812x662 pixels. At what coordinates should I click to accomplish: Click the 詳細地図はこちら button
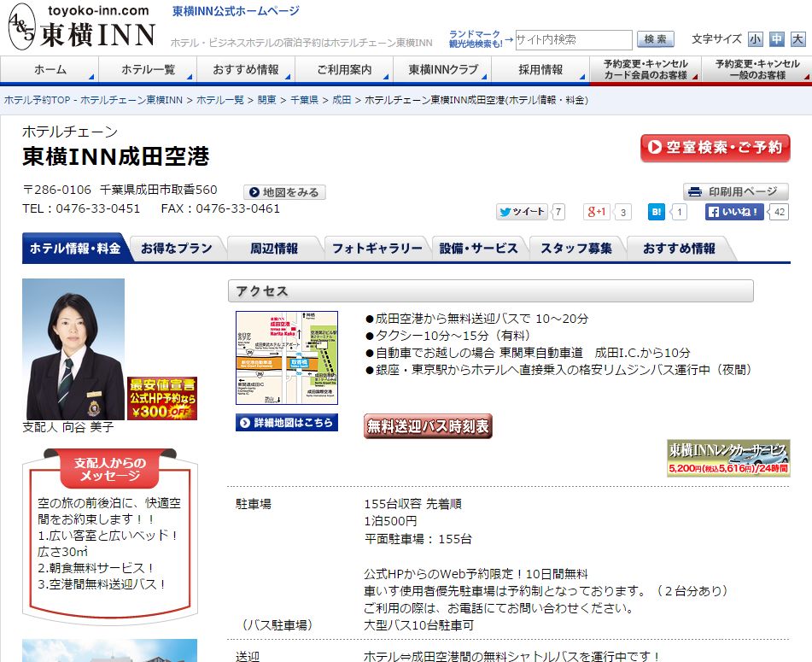click(x=287, y=423)
